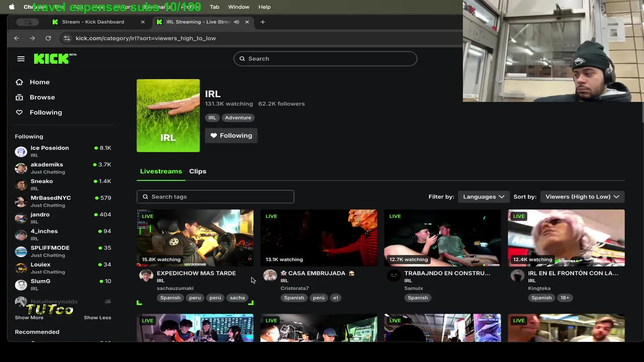Close the Stream - Kick Dashboard tab
Image resolution: width=644 pixels, height=362 pixels.
click(x=143, y=22)
